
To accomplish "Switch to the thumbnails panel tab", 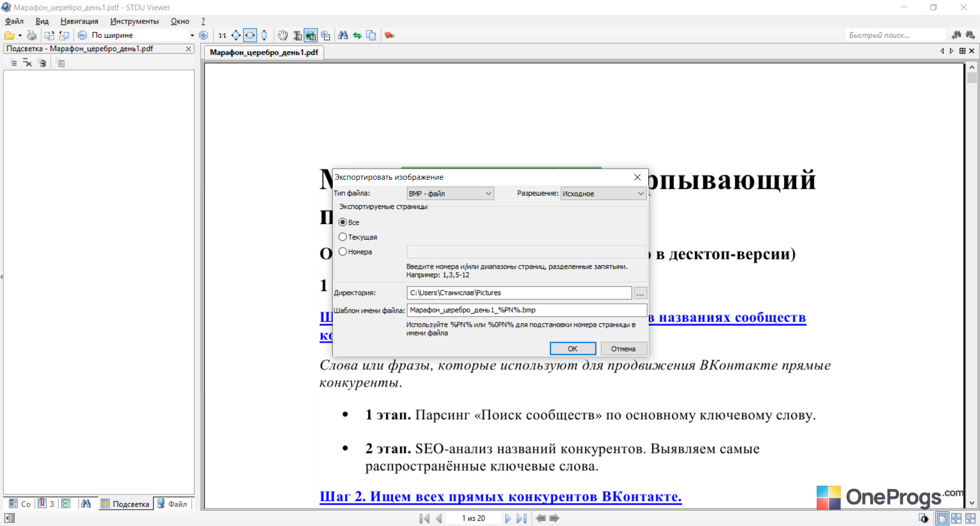I will click(66, 504).
